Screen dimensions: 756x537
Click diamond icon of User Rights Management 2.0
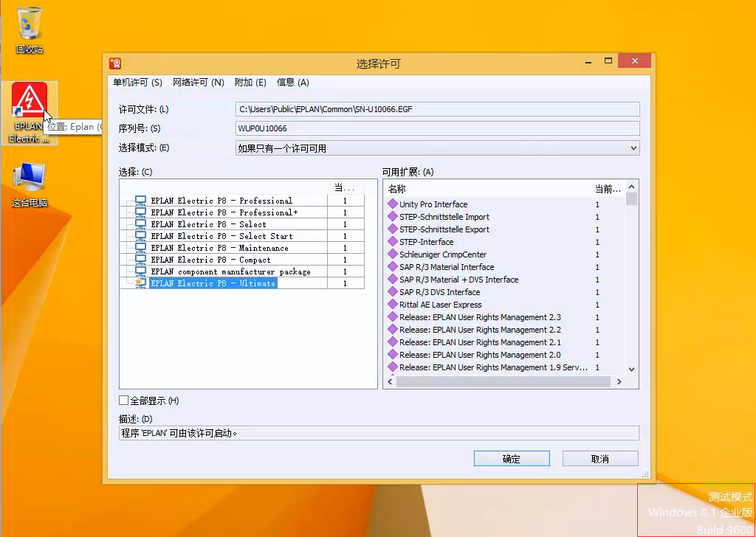pos(393,355)
